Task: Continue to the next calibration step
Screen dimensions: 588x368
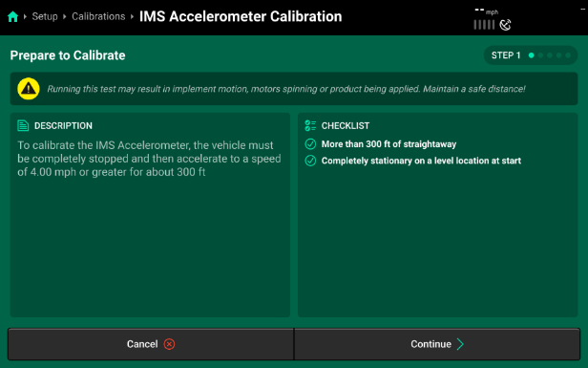Action: pyautogui.click(x=437, y=344)
